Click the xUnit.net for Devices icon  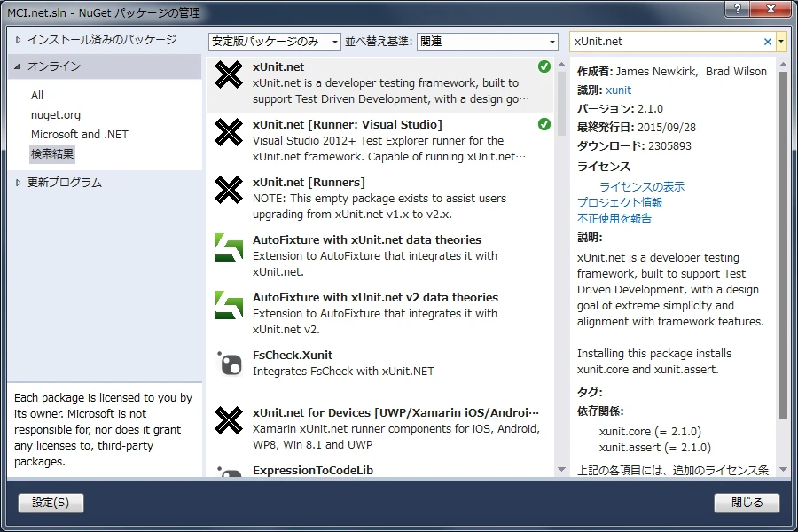(229, 420)
